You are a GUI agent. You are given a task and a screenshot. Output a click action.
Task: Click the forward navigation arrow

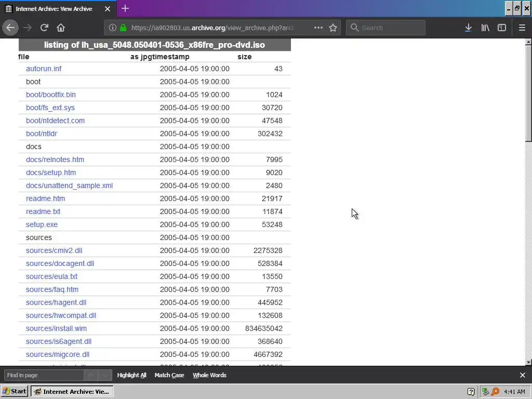(x=28, y=28)
